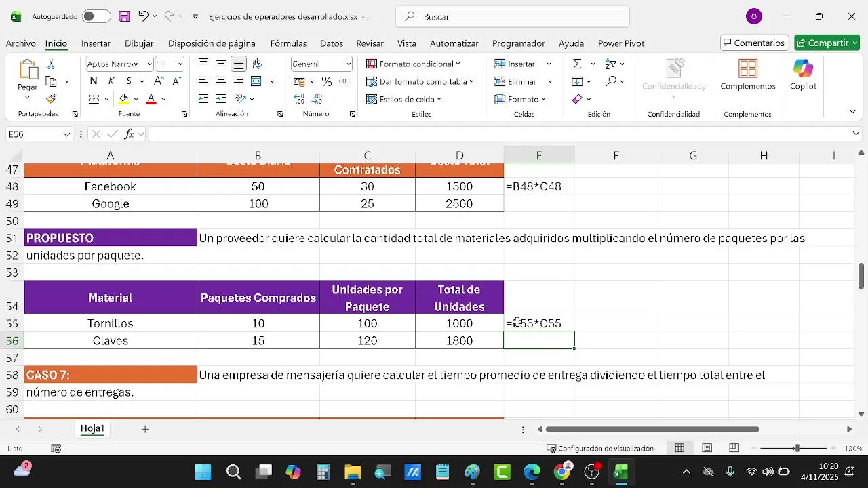Click the Compartir share button
The height and width of the screenshot is (488, 868).
(827, 43)
